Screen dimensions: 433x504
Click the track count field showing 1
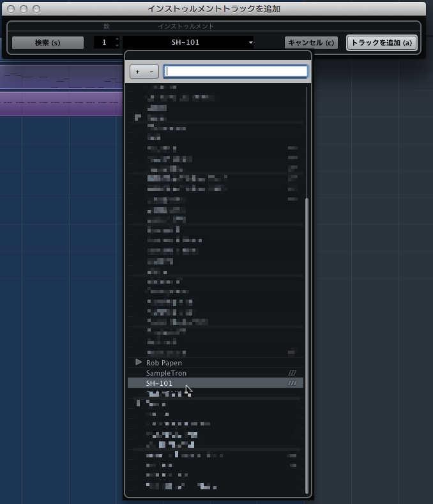104,42
